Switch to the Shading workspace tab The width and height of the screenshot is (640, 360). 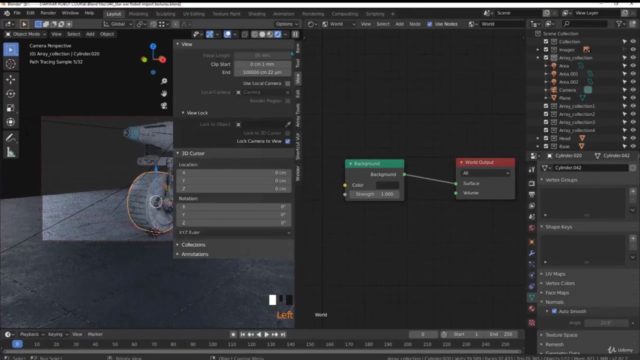pos(256,14)
